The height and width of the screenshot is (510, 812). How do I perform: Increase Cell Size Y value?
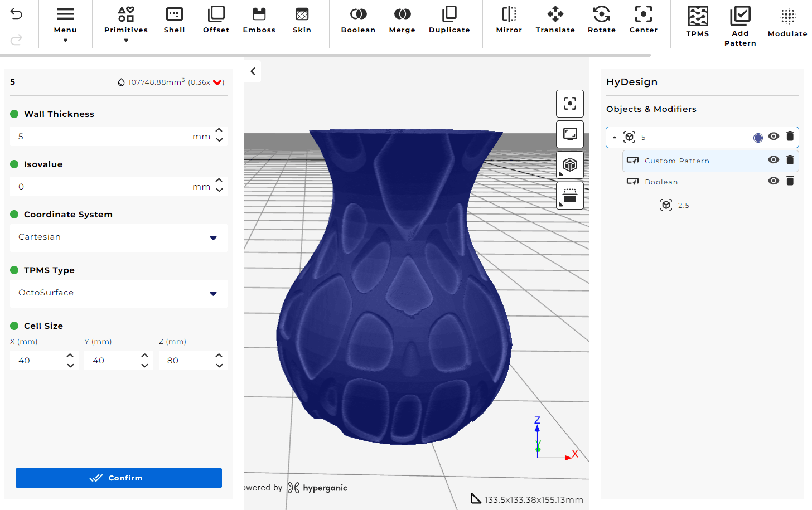[144, 356]
